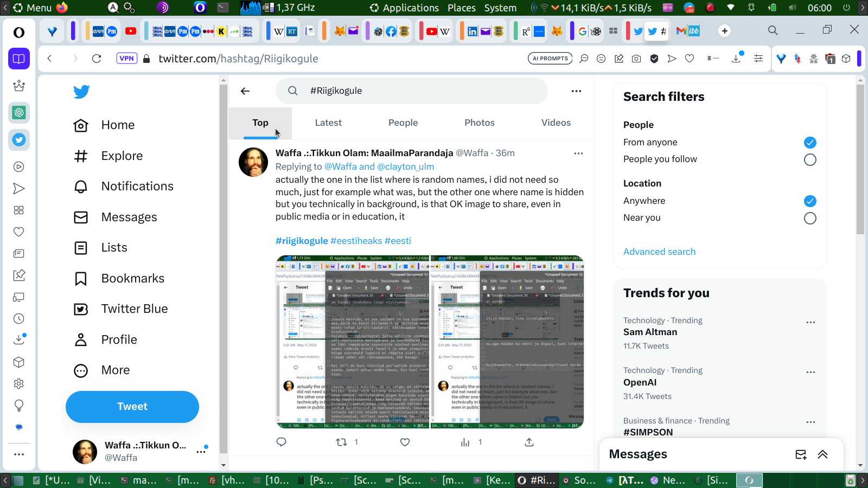The width and height of the screenshot is (868, 488).
Task: Click the 06:00 clock in panel
Action: (819, 8)
